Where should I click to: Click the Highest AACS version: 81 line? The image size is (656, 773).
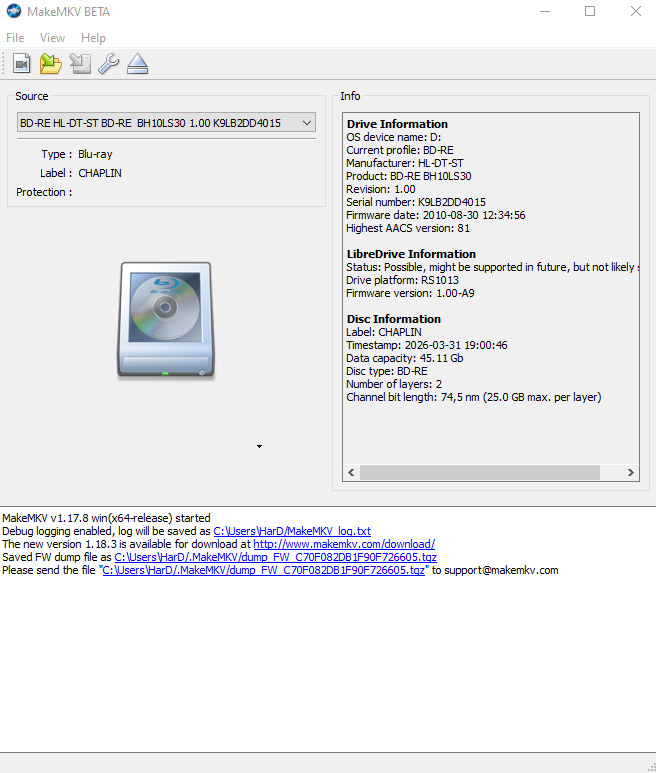[408, 228]
